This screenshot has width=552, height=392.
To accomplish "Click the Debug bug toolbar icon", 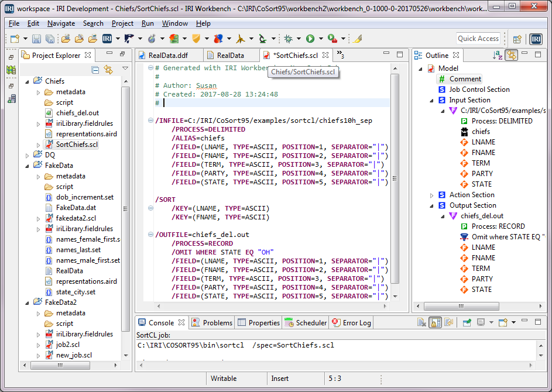I will pyautogui.click(x=289, y=39).
